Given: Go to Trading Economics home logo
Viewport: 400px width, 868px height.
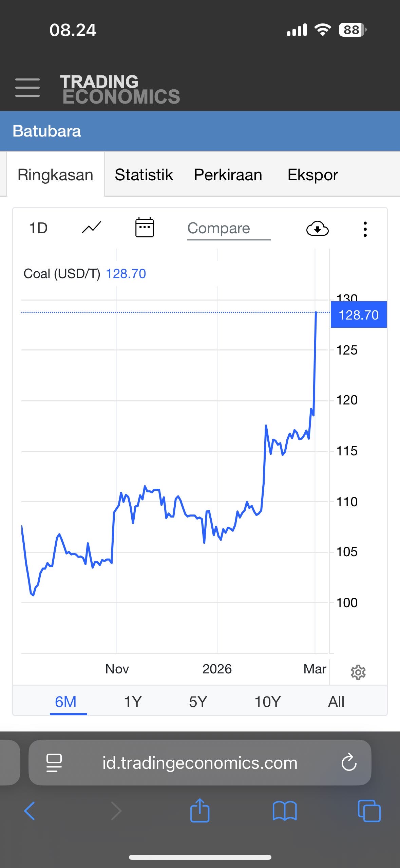Looking at the screenshot, I should (120, 89).
